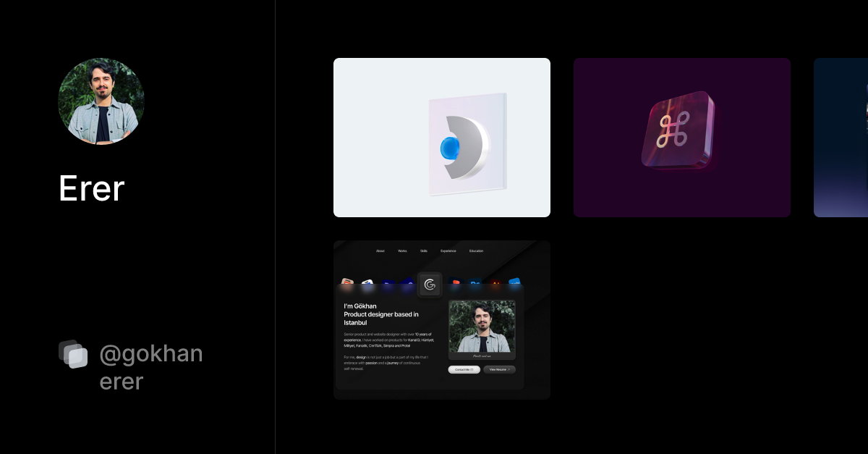Click the circular profile avatar photo
The image size is (868, 454).
tap(101, 101)
